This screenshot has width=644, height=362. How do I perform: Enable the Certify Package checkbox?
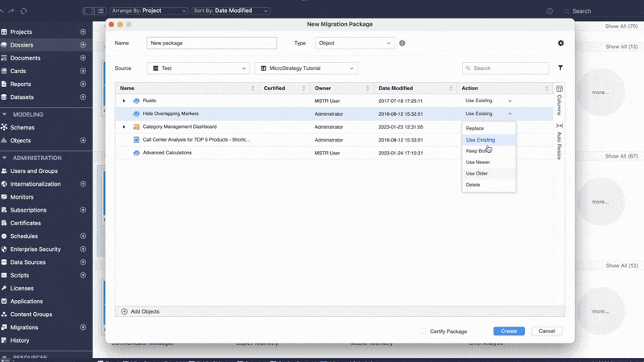tap(423, 331)
